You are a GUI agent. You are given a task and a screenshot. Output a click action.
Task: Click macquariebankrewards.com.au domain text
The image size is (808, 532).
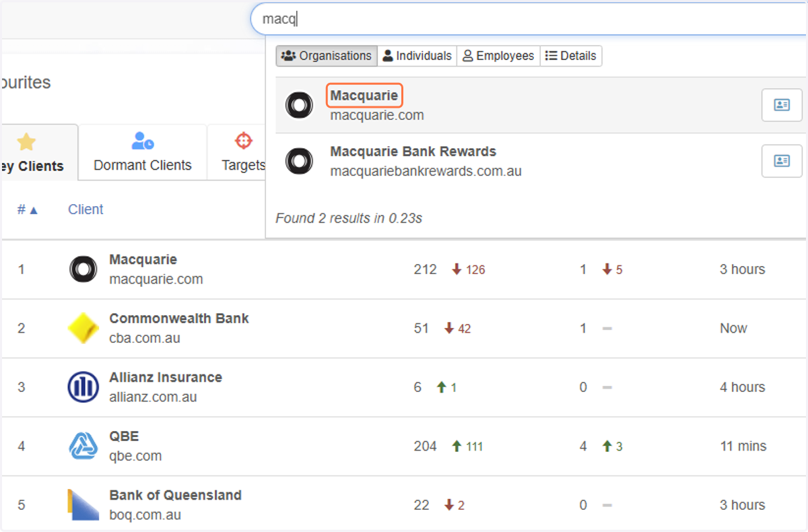(426, 171)
